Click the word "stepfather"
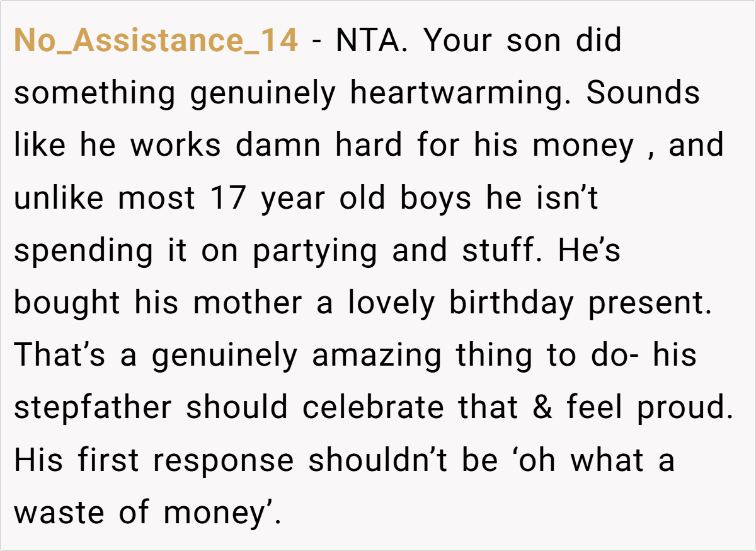Image resolution: width=756 pixels, height=551 pixels. (93, 408)
